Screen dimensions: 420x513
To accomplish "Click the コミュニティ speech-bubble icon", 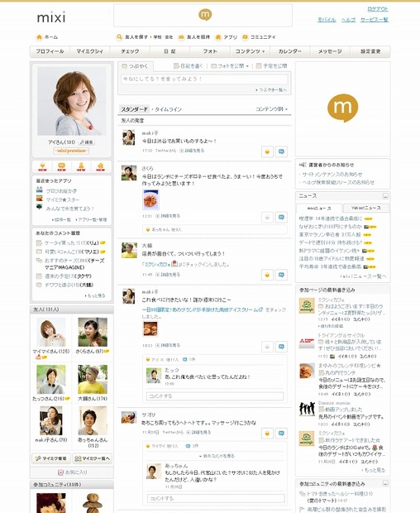I will tap(245, 37).
